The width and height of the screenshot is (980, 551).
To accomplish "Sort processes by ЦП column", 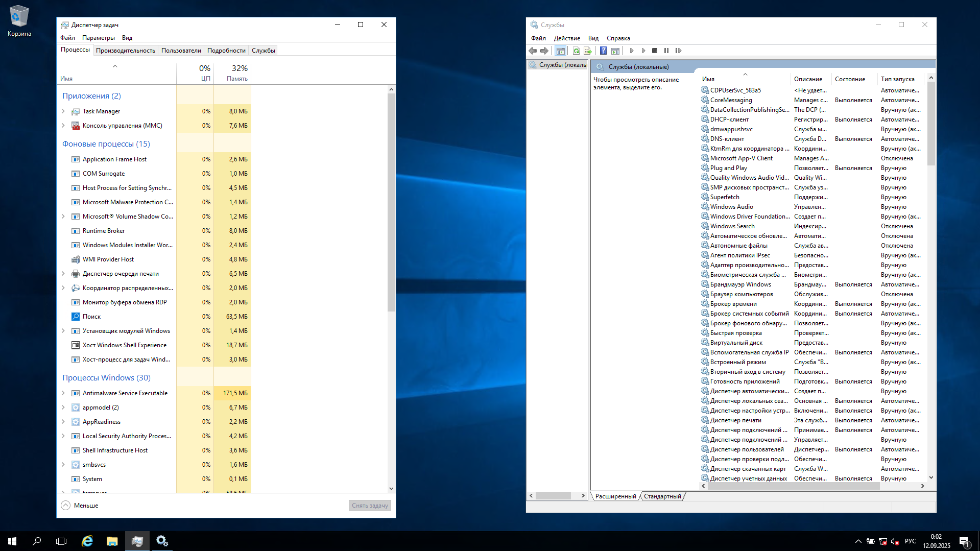I will 195,73.
